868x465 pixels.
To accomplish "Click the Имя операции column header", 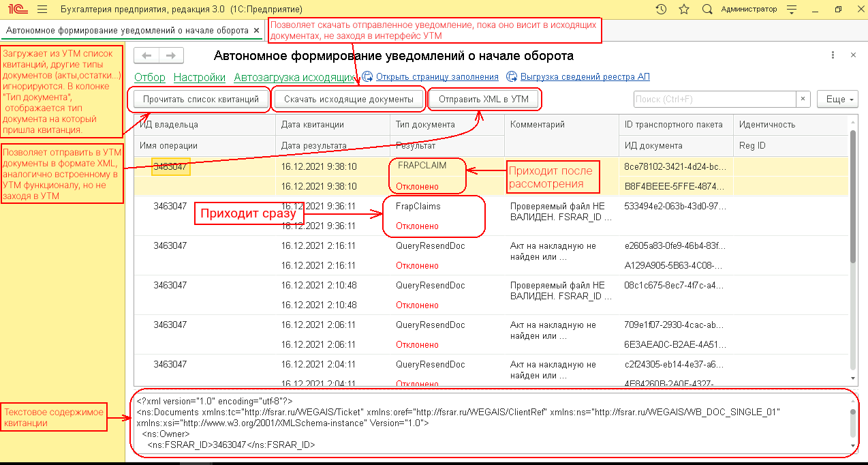I will pyautogui.click(x=204, y=146).
